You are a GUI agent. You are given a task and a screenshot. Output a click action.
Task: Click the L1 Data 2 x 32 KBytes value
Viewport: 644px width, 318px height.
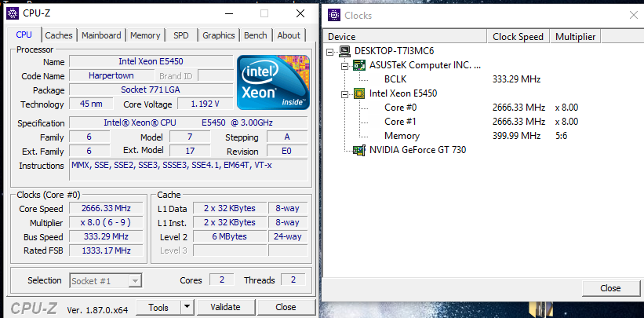pyautogui.click(x=230, y=208)
